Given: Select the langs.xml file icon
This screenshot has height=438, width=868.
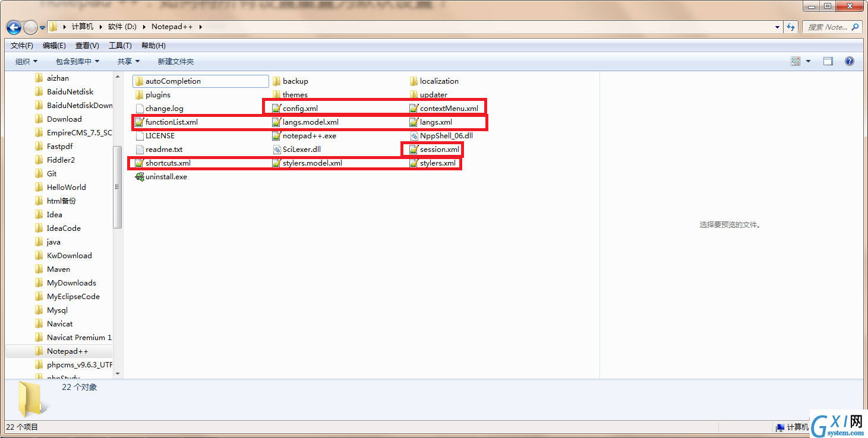Looking at the screenshot, I should (x=414, y=122).
